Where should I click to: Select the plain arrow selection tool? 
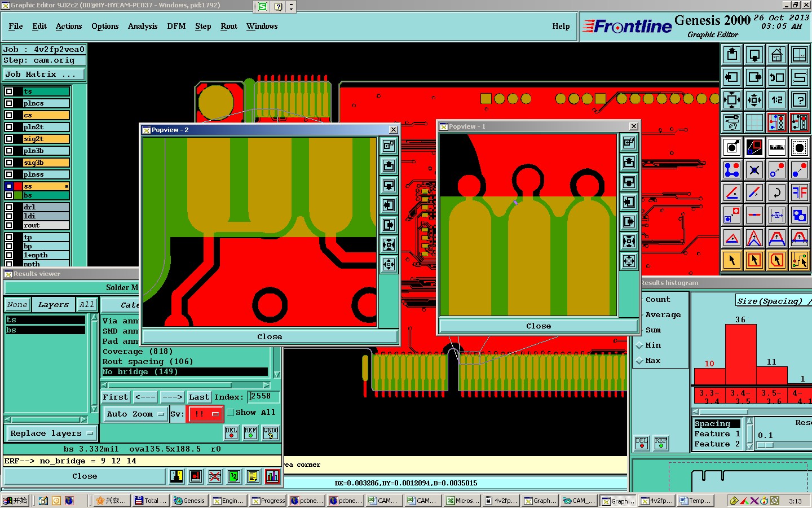(732, 260)
